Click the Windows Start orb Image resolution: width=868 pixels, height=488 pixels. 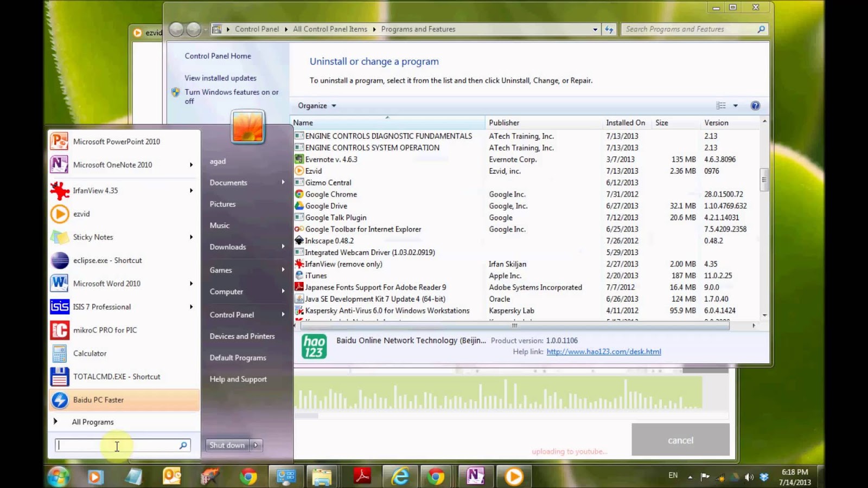pos(58,477)
